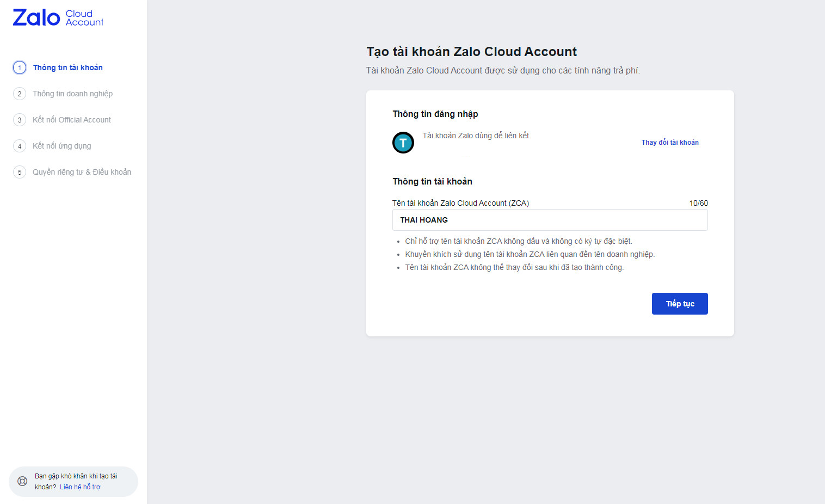Image resolution: width=825 pixels, height=504 pixels.
Task: Click the step 4 number circle
Action: point(20,146)
